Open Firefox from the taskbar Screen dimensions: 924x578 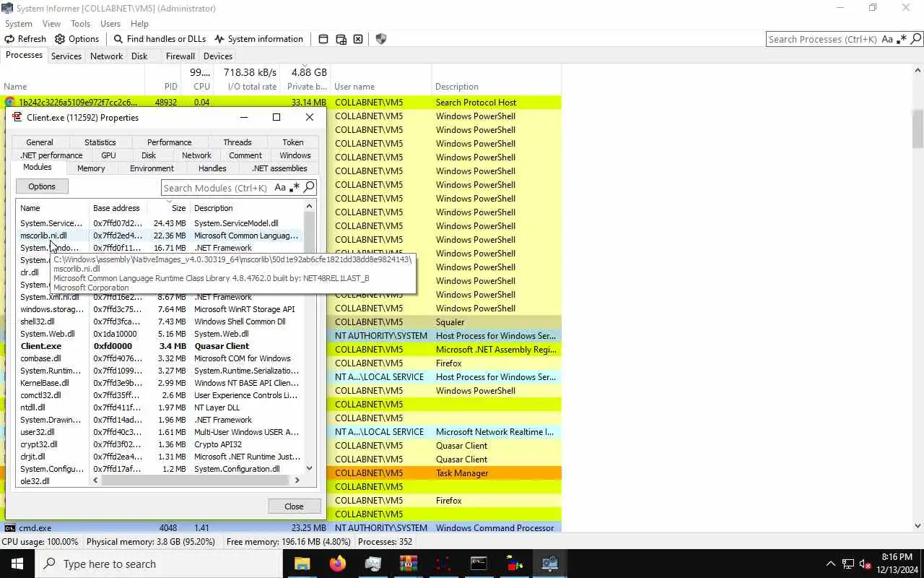(x=338, y=564)
